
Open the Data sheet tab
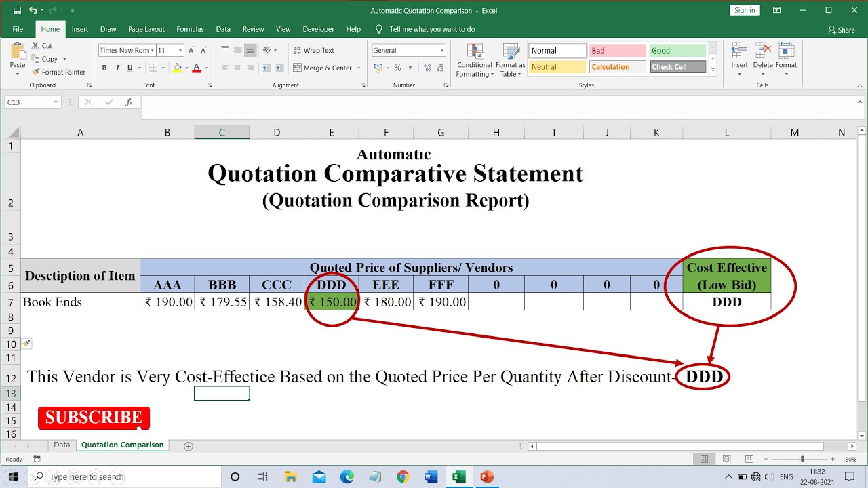point(62,445)
